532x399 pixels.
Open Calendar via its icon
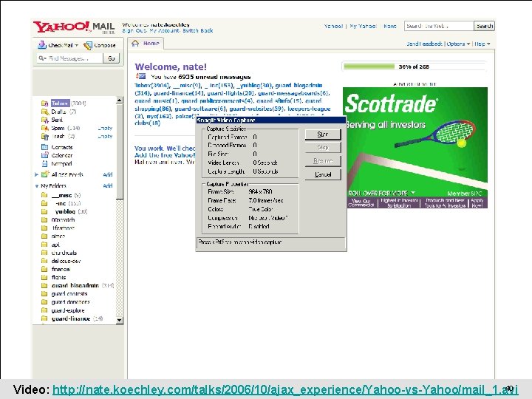45,155
